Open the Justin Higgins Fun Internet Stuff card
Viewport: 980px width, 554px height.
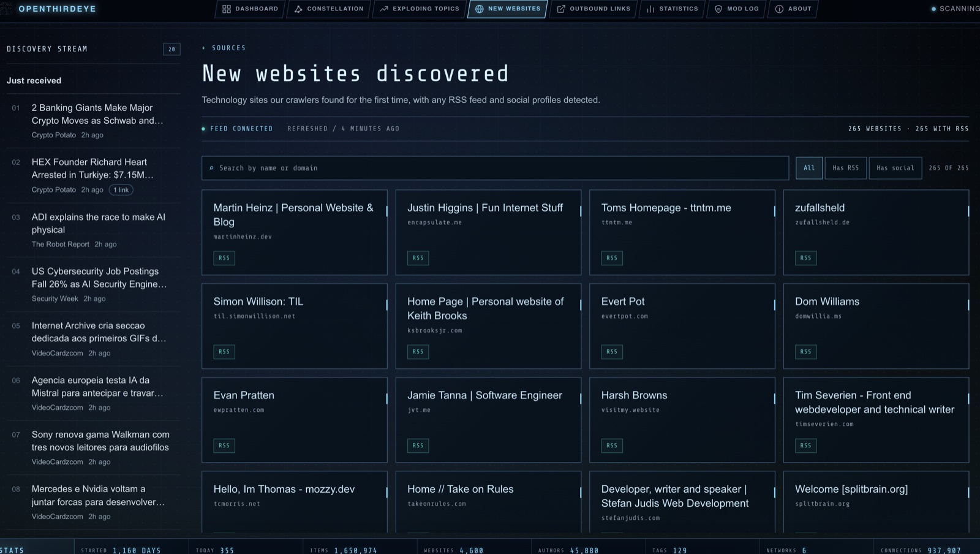[x=488, y=232]
